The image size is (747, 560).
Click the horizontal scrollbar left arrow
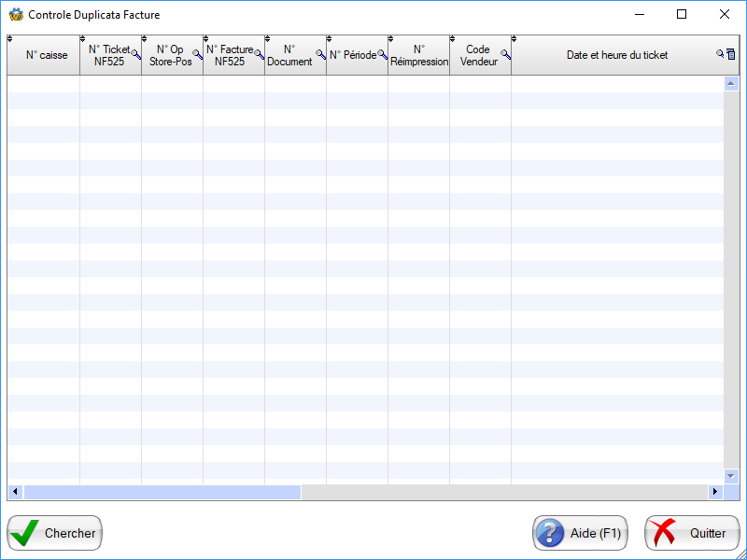(15, 492)
